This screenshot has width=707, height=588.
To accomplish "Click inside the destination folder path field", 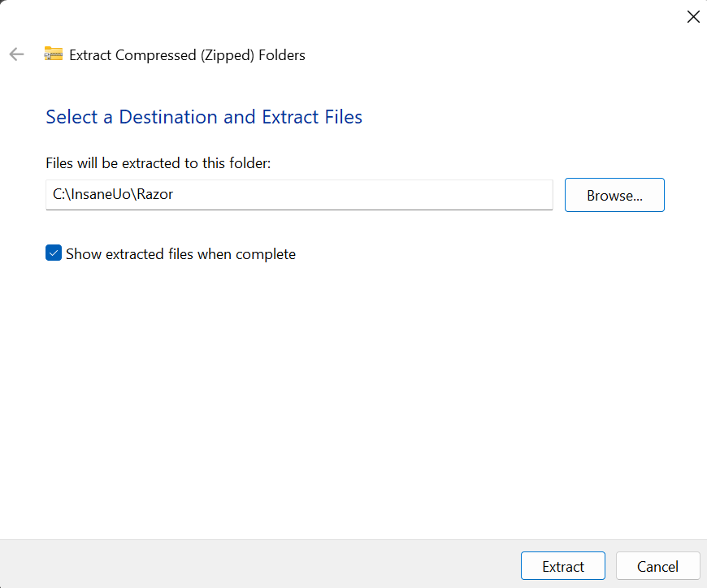I will pyautogui.click(x=299, y=195).
